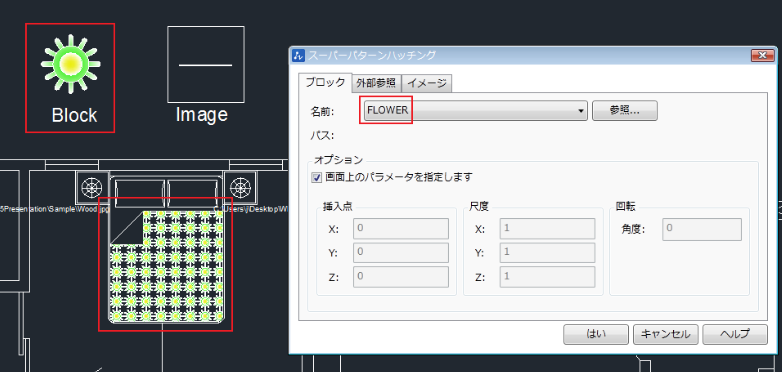Click the left pillow on the bed

click(140, 194)
